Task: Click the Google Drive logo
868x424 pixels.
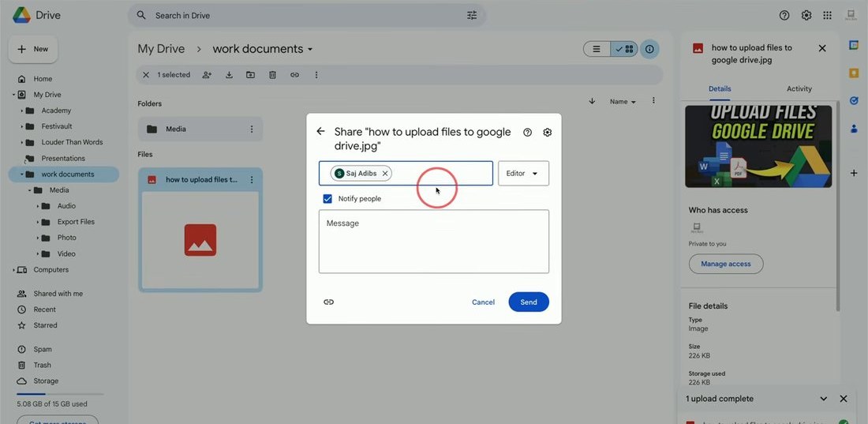Action: [x=21, y=15]
